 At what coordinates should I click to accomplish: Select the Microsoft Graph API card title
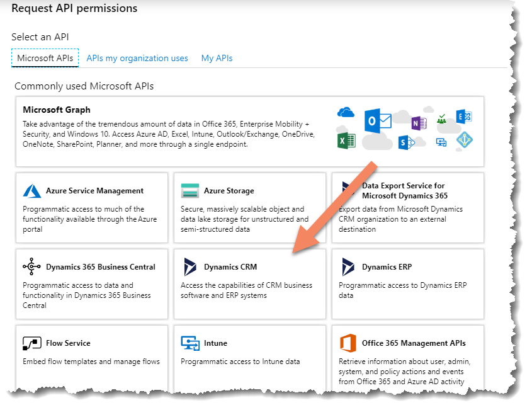(x=57, y=110)
